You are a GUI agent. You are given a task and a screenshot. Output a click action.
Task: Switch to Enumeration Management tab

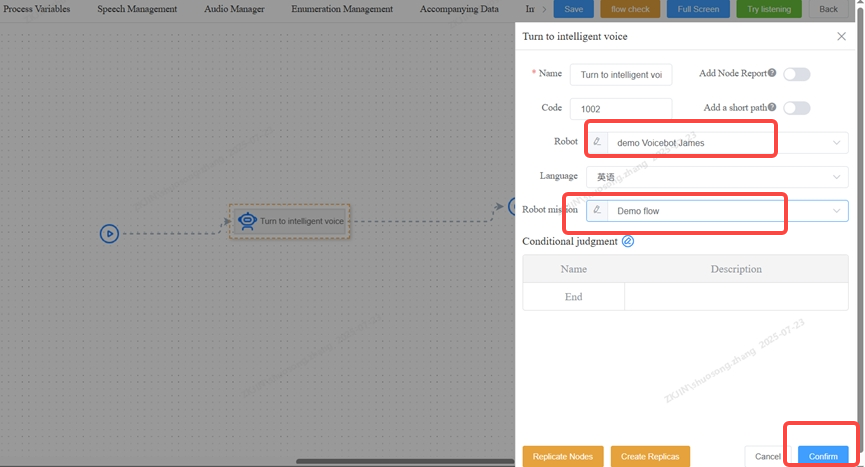click(342, 9)
